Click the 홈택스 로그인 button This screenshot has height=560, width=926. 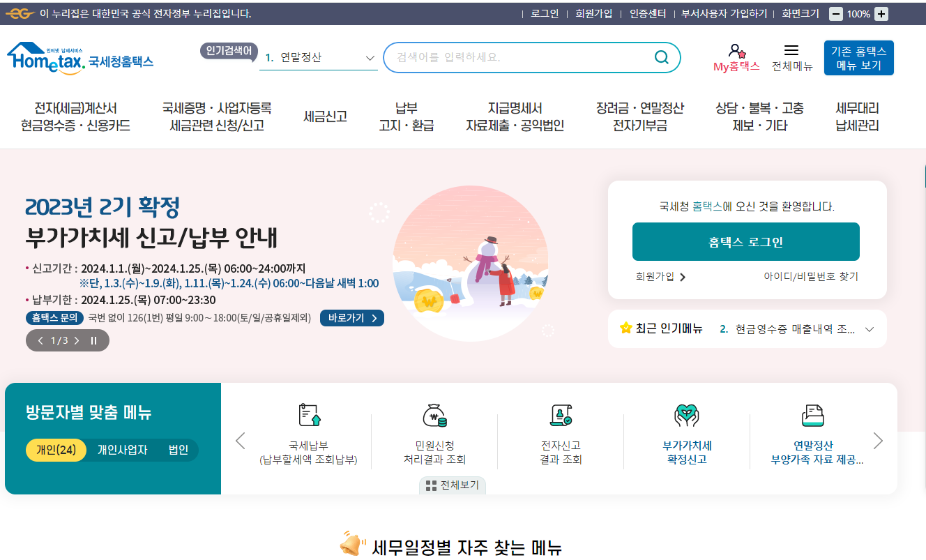click(x=745, y=241)
